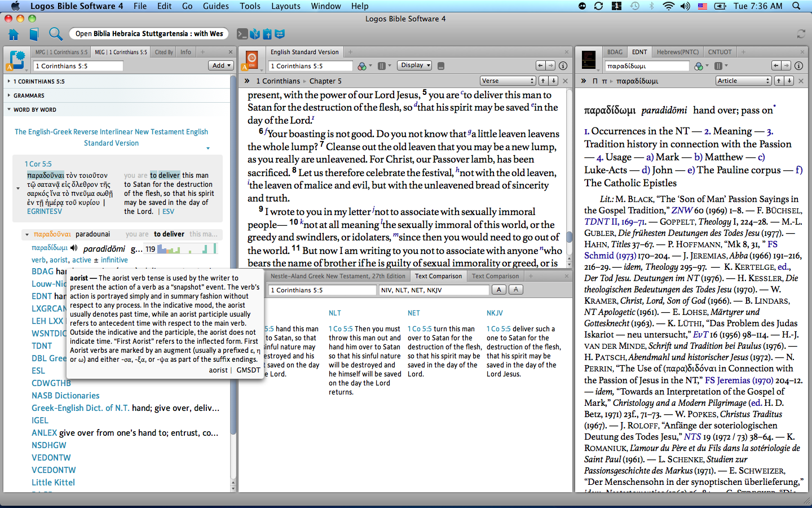The width and height of the screenshot is (812, 508).
Task: Switch to the CNTUOT tab
Action: click(x=720, y=52)
